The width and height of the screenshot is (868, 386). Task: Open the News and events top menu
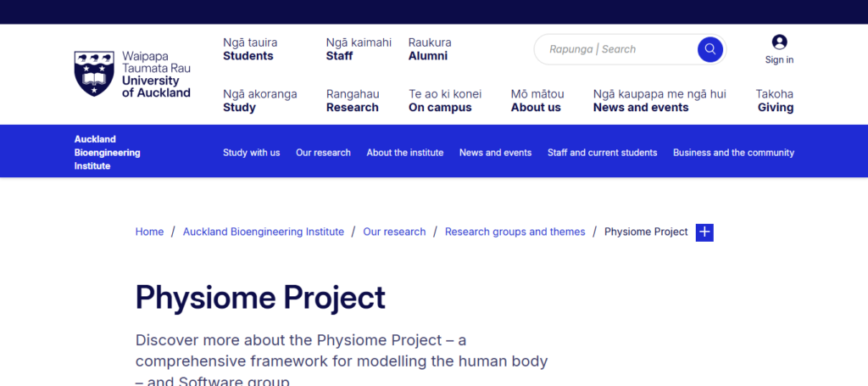pos(659,101)
